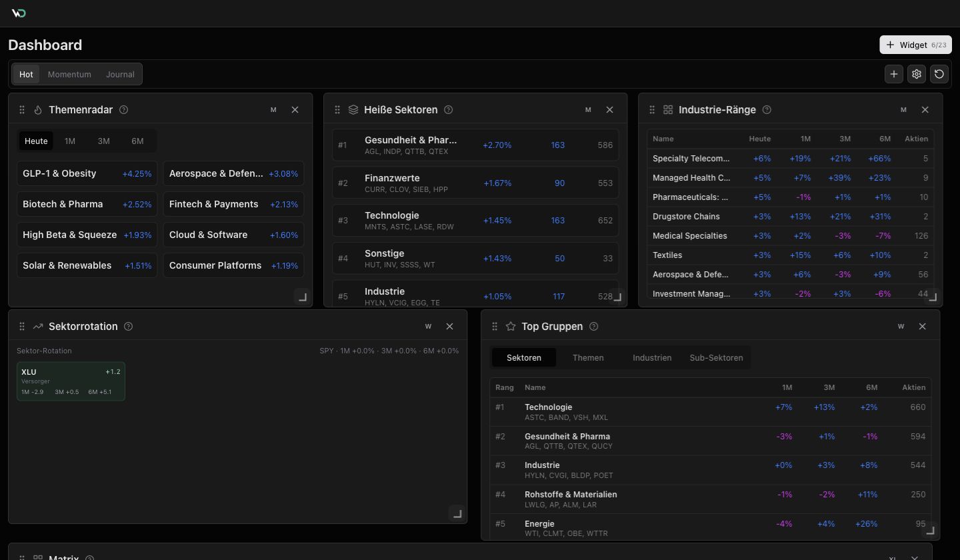Sort Top Gruppen by 6M column
Image resolution: width=960 pixels, height=560 pixels.
pyautogui.click(x=871, y=387)
